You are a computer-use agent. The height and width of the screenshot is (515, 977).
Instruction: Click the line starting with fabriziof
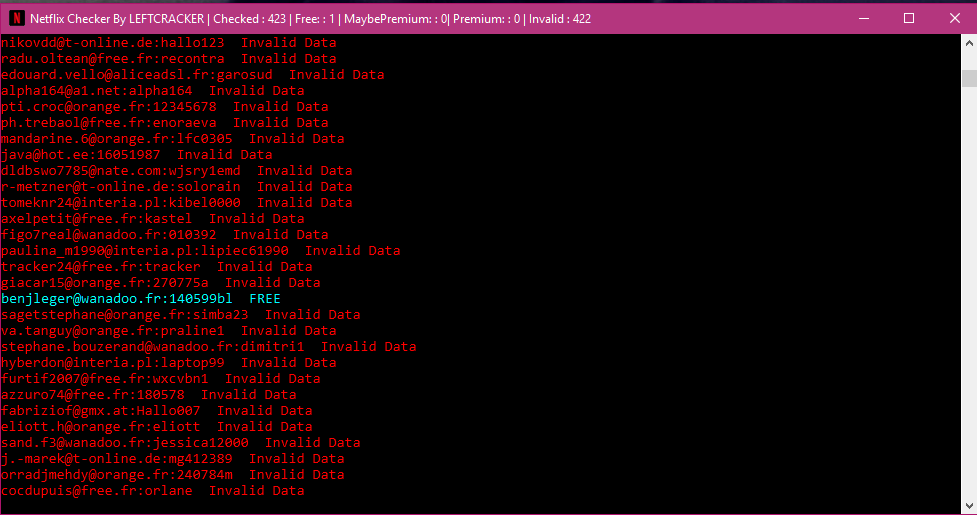(x=100, y=411)
